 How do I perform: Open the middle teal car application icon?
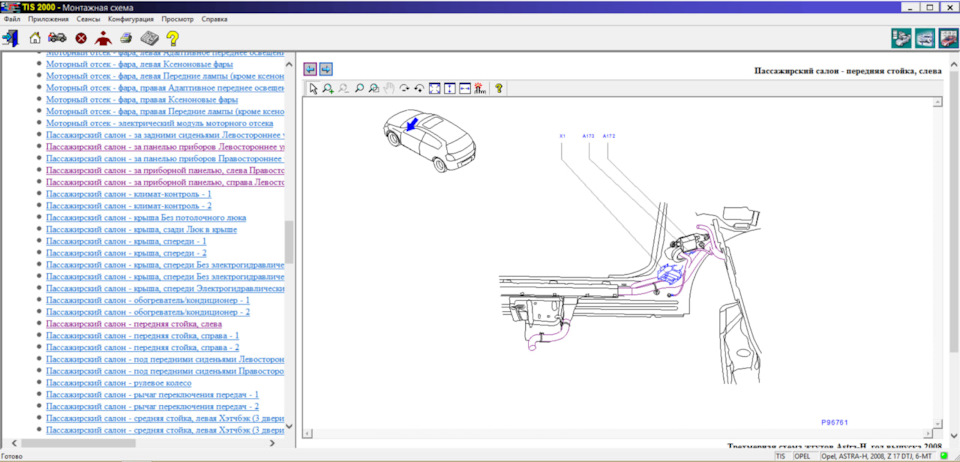(x=924, y=39)
